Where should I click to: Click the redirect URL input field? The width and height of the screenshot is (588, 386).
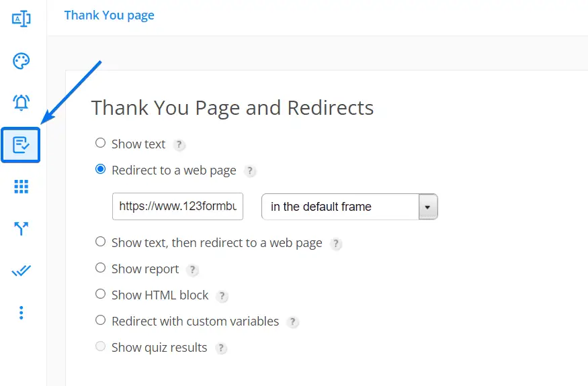(178, 207)
